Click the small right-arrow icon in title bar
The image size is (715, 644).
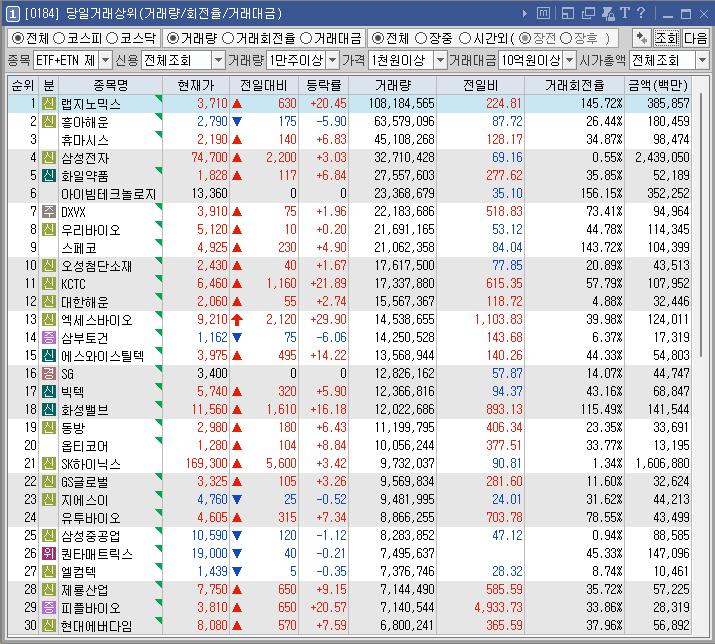pos(525,14)
